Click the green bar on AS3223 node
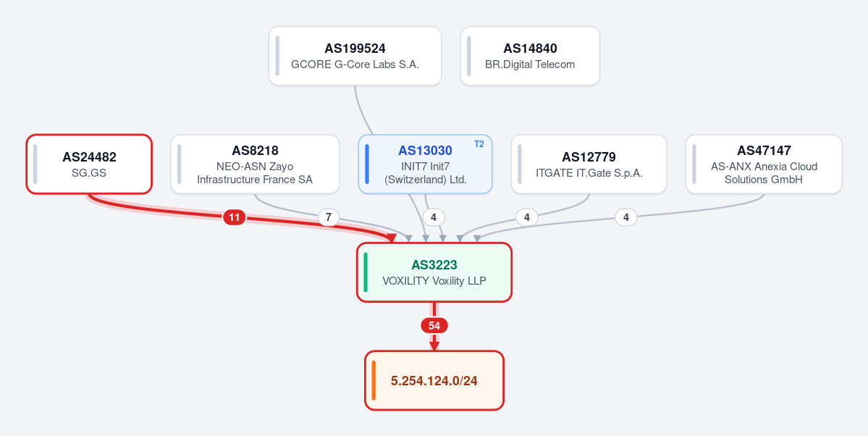The image size is (868, 436). pos(366,272)
